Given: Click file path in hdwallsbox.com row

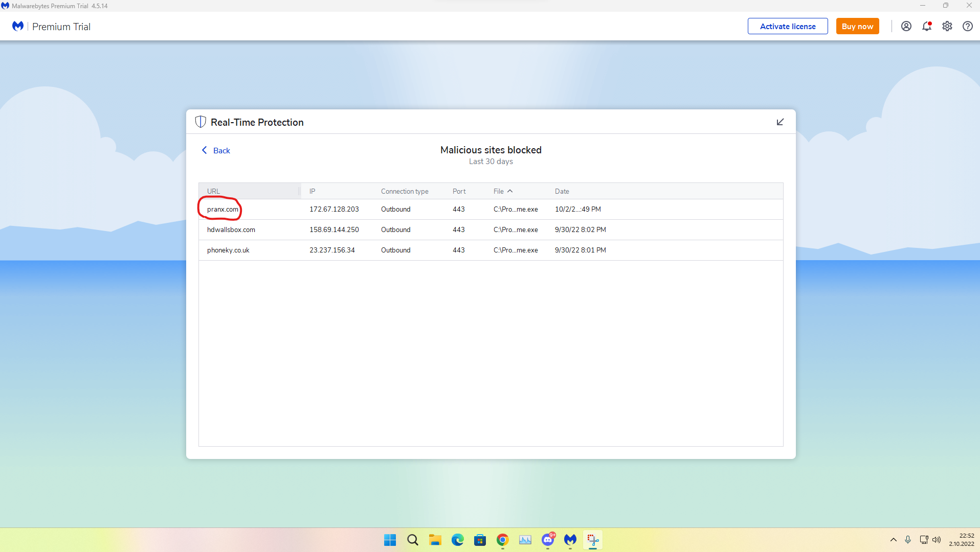Looking at the screenshot, I should (516, 229).
